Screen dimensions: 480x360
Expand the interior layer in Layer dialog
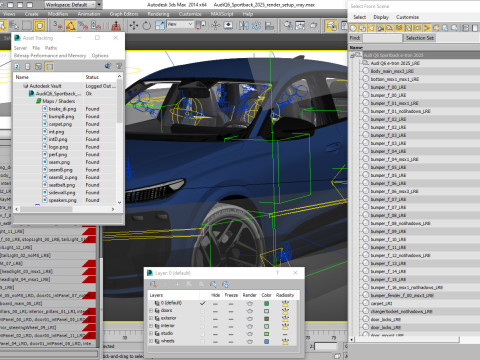click(151, 326)
